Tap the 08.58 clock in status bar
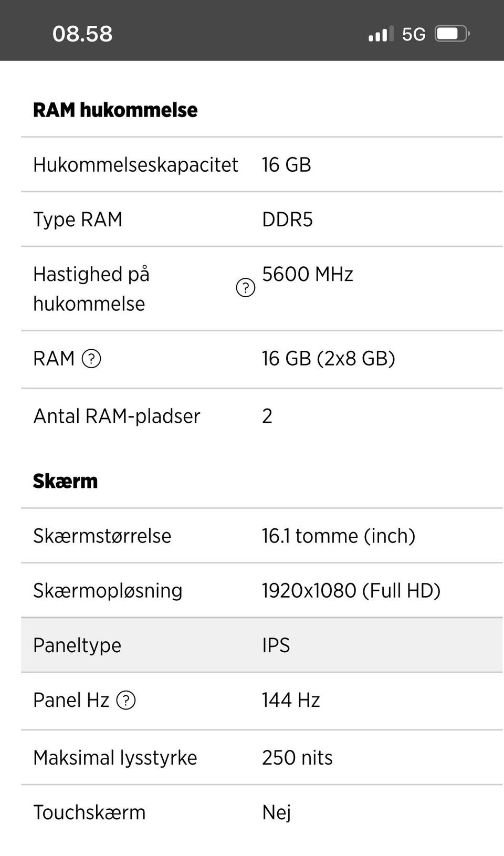The image size is (504, 856). [x=82, y=34]
